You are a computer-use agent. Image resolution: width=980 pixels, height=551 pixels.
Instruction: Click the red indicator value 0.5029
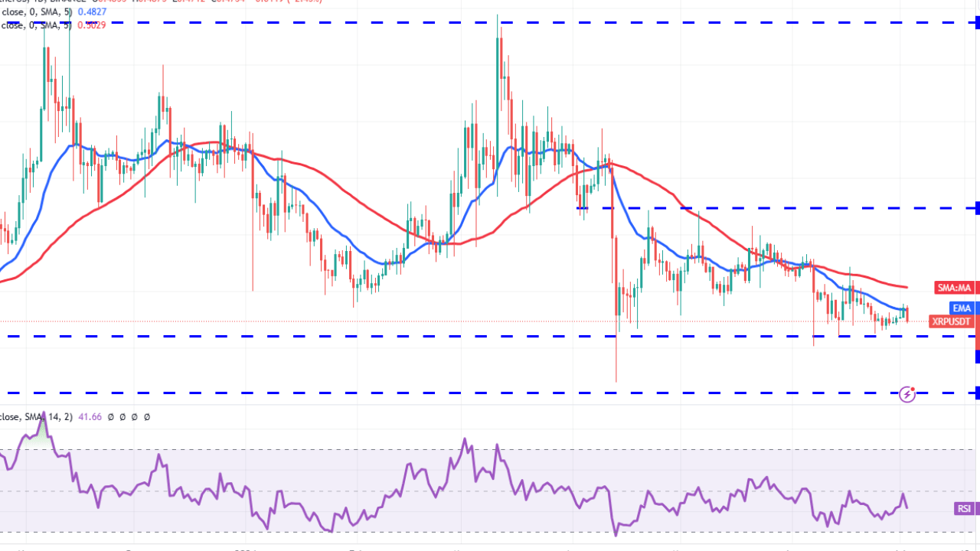tap(90, 25)
